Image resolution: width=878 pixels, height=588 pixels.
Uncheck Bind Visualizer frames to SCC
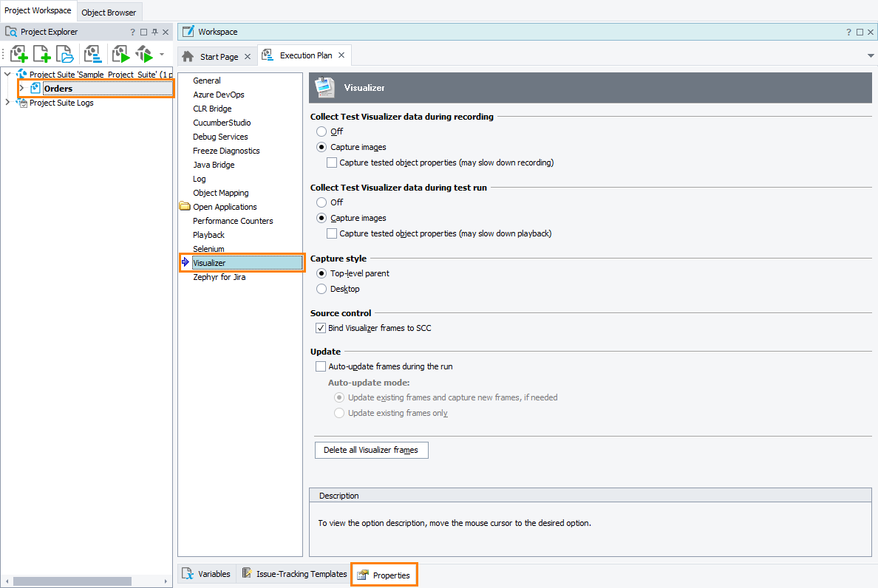(320, 327)
